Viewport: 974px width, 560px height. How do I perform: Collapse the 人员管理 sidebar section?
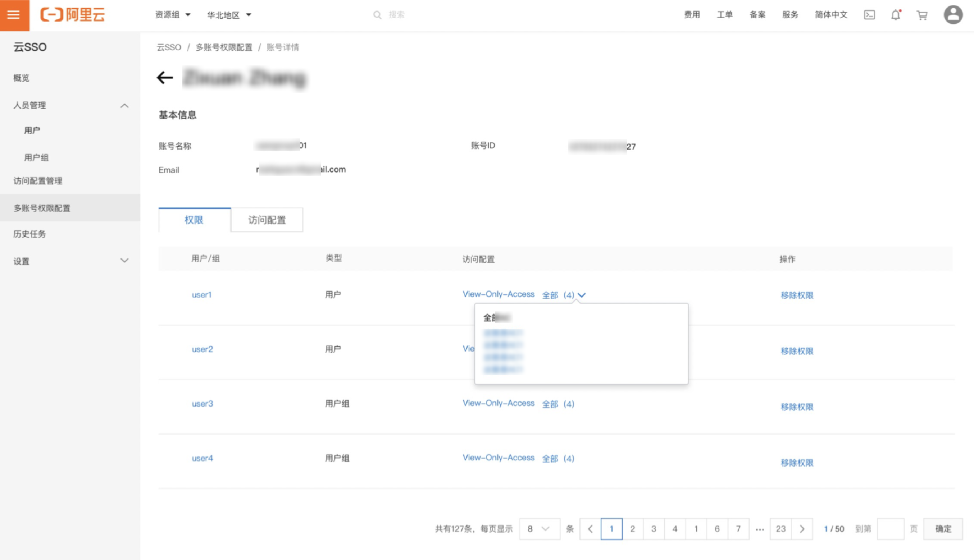tap(124, 105)
